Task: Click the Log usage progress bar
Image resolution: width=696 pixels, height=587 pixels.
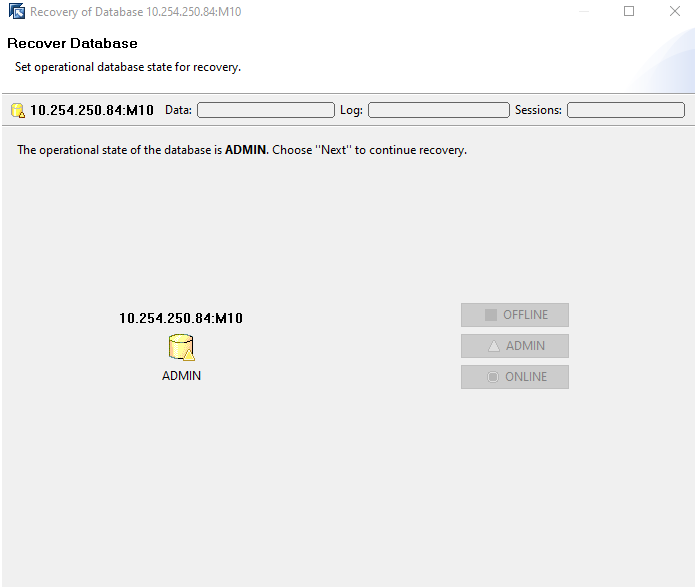Action: [438, 110]
